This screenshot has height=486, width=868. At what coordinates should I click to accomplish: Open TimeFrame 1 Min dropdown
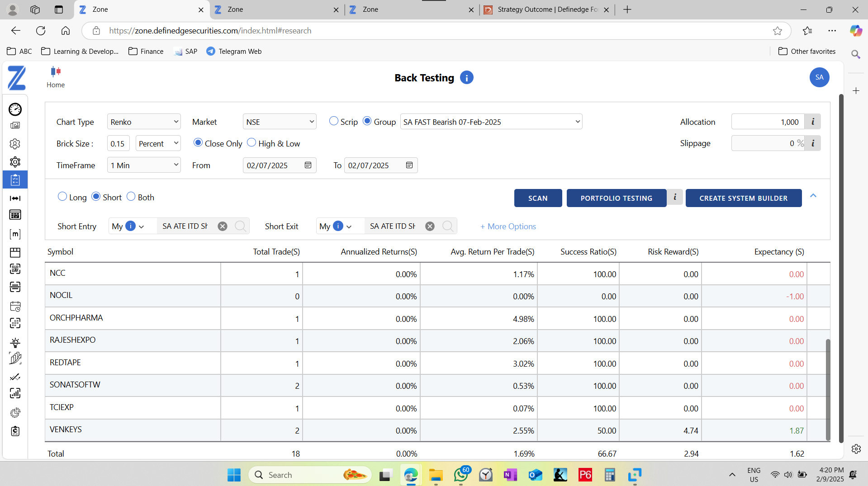coord(144,165)
